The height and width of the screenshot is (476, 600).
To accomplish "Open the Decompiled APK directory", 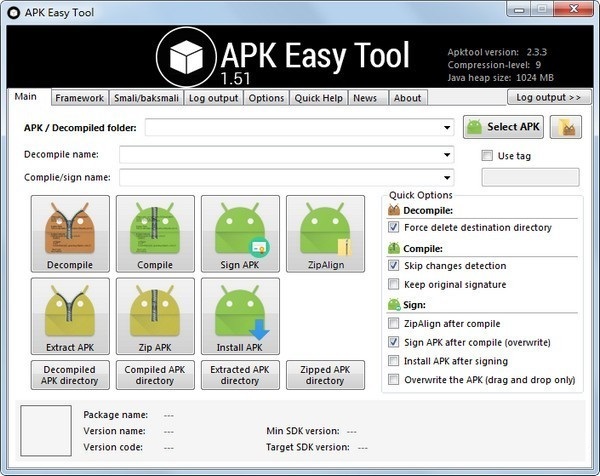I will click(x=70, y=375).
